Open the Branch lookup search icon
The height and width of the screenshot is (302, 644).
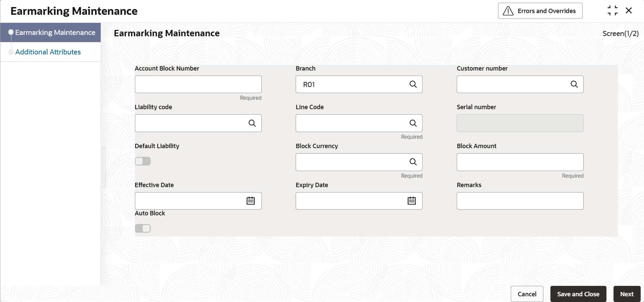(413, 84)
